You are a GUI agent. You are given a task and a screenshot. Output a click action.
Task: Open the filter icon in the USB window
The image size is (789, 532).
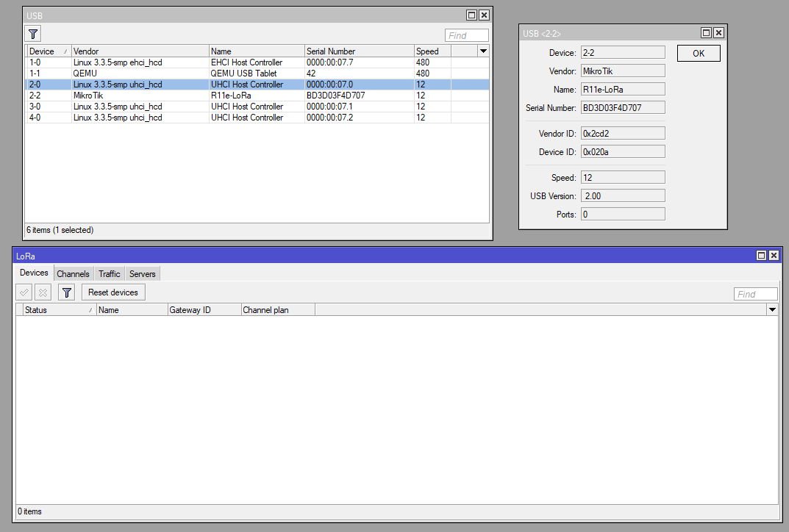click(x=33, y=35)
